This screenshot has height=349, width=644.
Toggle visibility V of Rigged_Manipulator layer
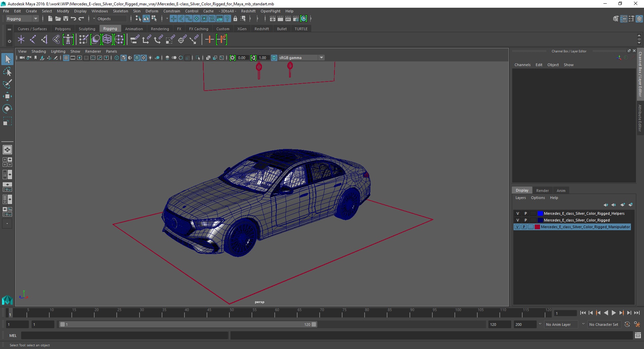click(x=518, y=227)
